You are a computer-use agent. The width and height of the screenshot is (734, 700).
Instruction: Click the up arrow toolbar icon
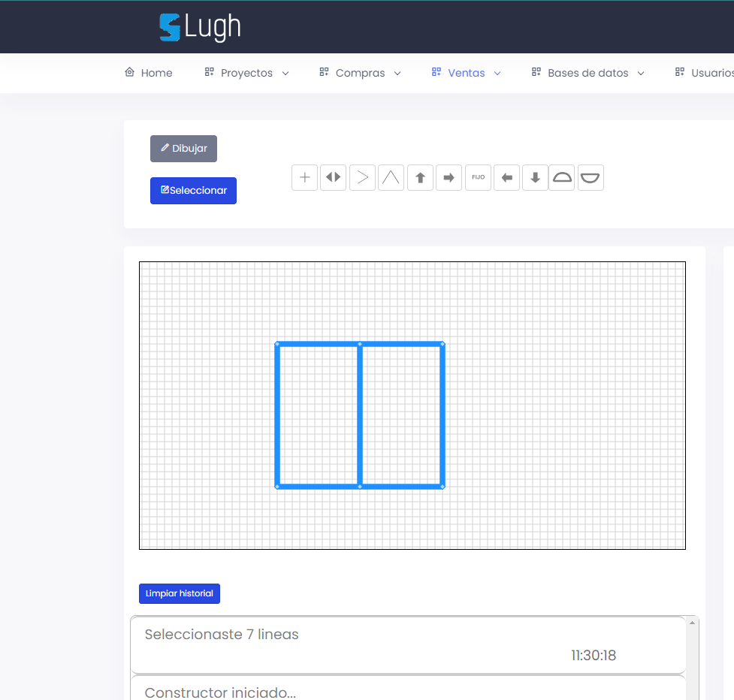tap(420, 178)
